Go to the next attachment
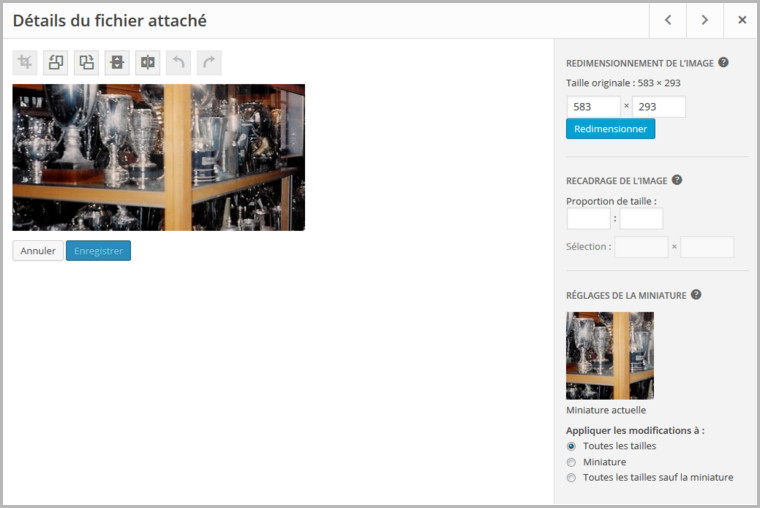Viewport: 760px width, 508px height. [705, 20]
